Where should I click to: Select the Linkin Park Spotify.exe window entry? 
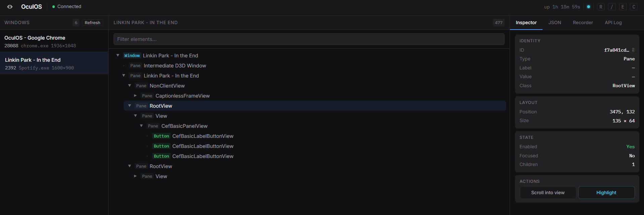[54, 63]
